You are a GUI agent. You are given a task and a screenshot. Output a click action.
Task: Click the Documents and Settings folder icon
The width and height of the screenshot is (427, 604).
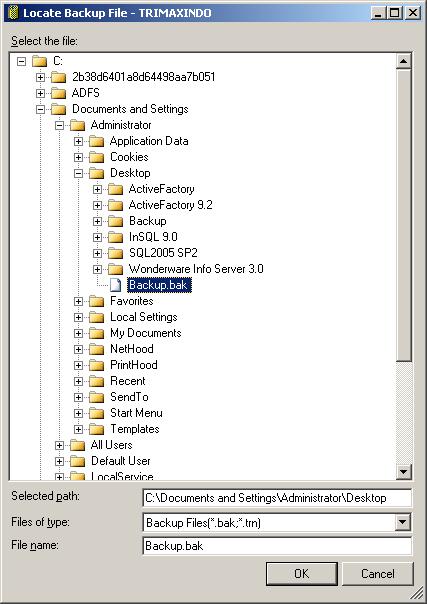pyautogui.click(x=59, y=109)
